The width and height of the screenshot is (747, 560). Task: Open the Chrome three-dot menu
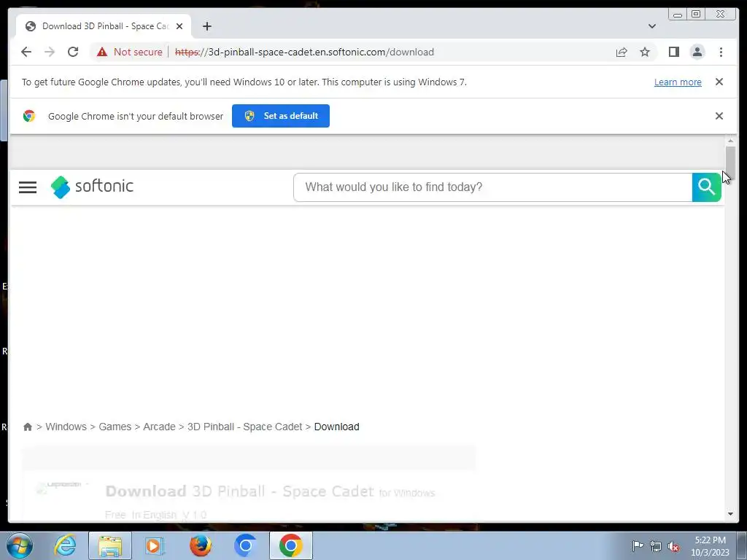click(721, 52)
